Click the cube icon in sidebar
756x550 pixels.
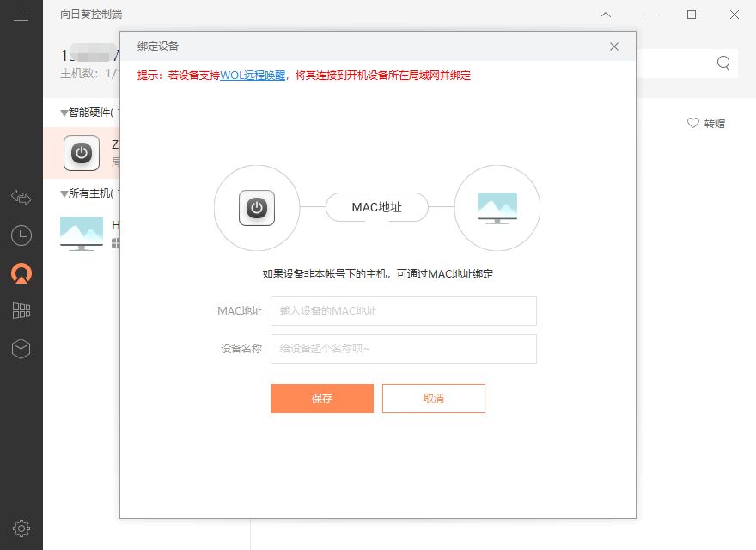point(21,348)
